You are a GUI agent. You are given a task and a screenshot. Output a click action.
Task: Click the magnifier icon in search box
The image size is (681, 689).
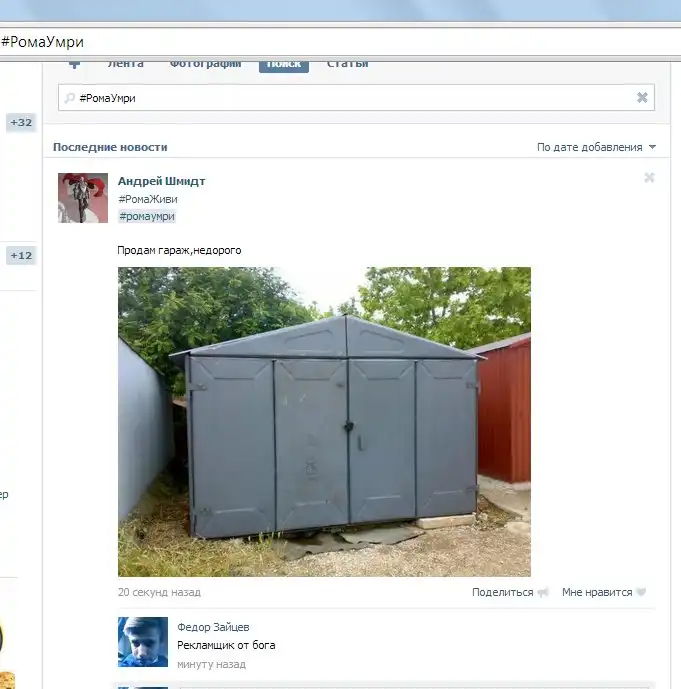[x=68, y=98]
